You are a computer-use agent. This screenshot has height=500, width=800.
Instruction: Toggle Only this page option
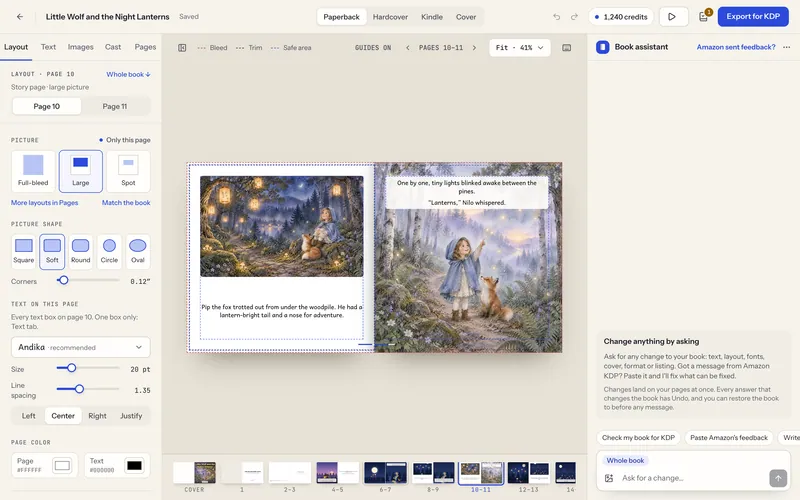125,140
